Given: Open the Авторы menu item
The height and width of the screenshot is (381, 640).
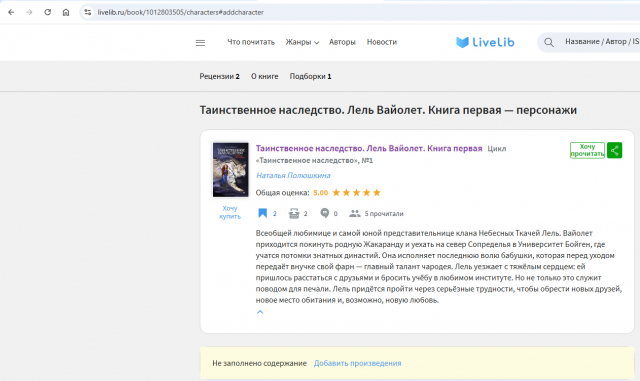Looking at the screenshot, I should pyautogui.click(x=342, y=42).
